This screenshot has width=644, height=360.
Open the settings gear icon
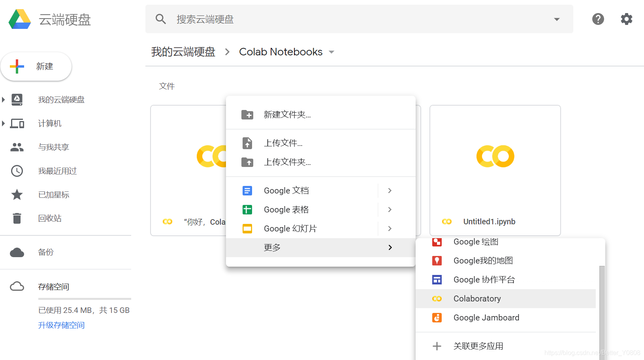(x=626, y=19)
